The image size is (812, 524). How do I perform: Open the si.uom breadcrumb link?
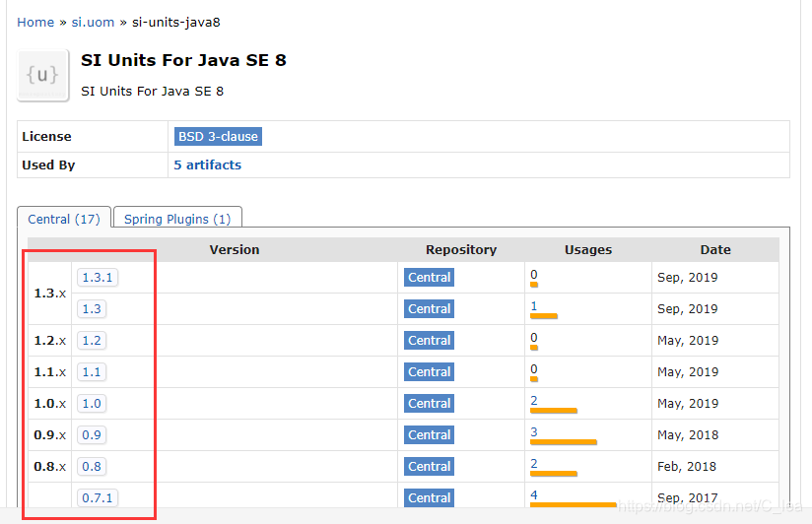point(93,23)
